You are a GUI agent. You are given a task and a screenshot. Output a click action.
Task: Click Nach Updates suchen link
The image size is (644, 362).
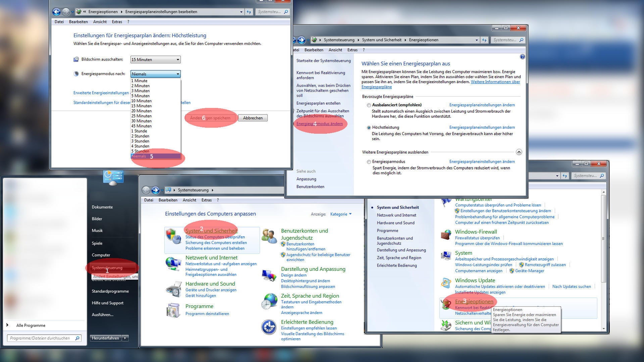click(572, 287)
